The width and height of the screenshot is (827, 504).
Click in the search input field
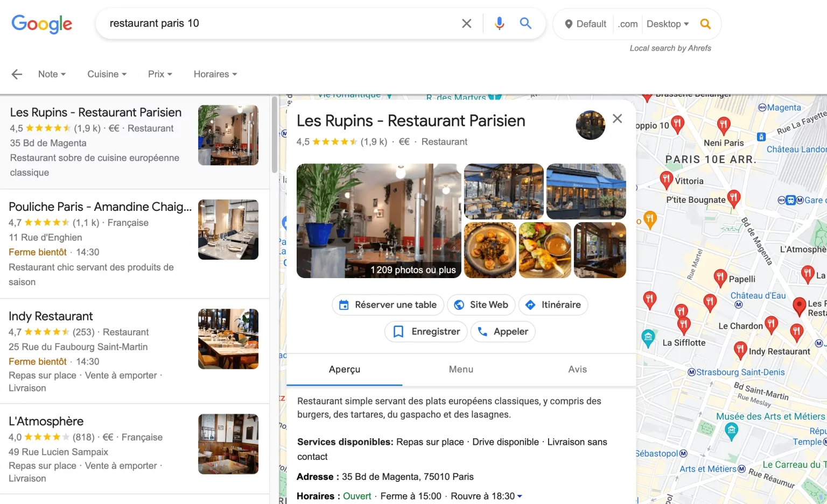(280, 23)
